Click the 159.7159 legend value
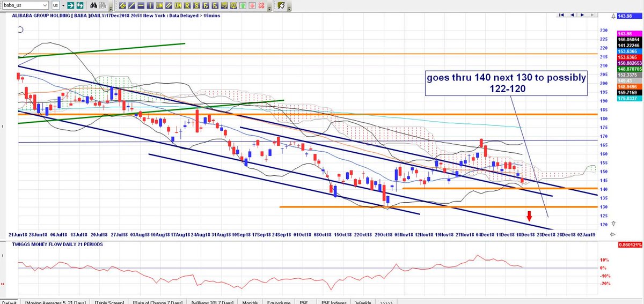644x304 pixels. [630, 92]
